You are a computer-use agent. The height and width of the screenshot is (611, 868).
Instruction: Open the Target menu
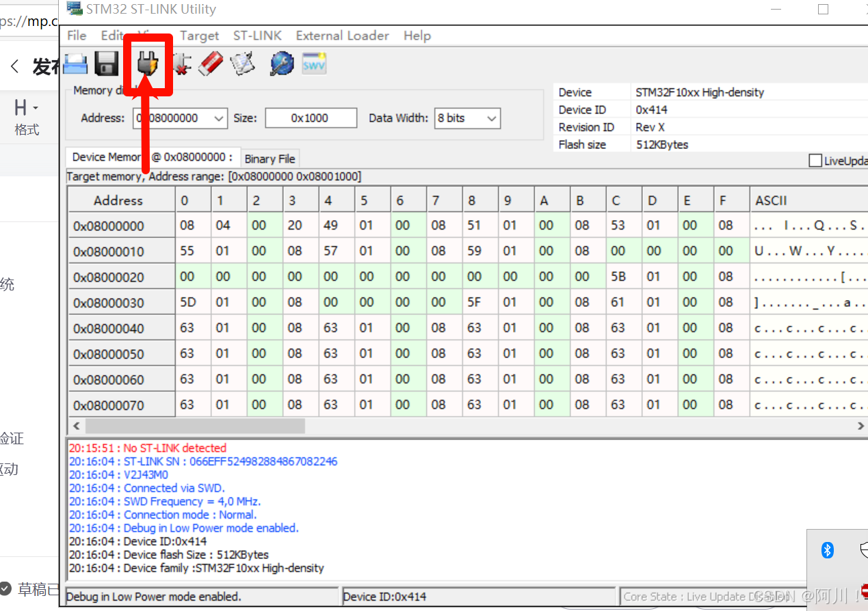(199, 36)
